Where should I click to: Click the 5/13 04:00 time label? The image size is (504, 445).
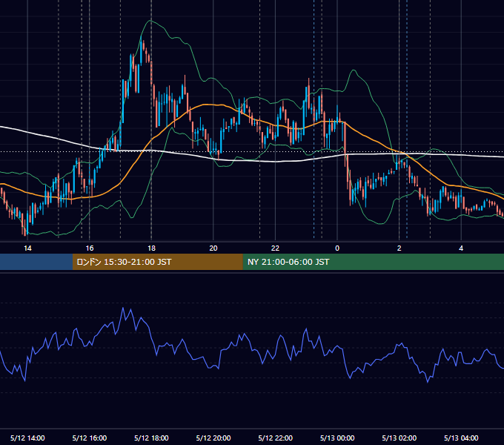tap(461, 438)
